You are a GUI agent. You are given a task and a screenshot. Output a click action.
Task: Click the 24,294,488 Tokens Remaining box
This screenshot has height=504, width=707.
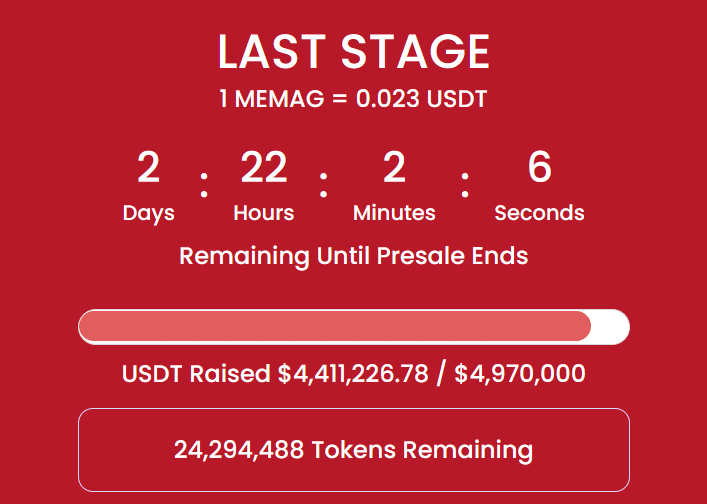point(354,450)
